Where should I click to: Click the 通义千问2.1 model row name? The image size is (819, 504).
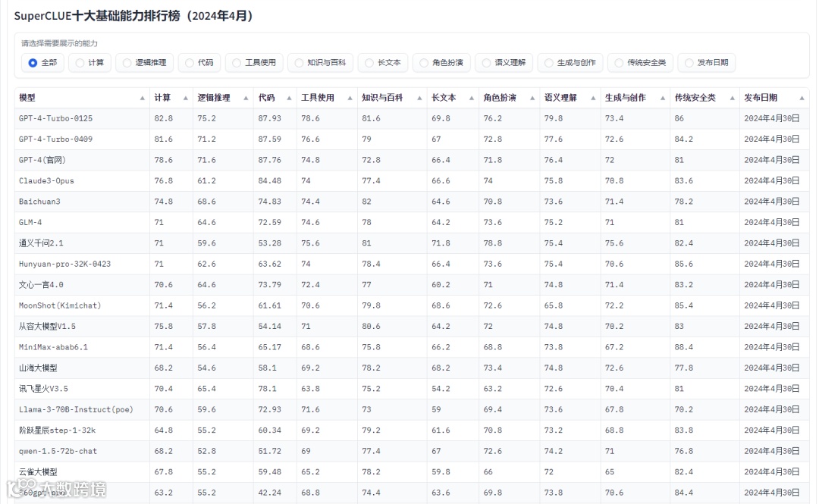41,243
